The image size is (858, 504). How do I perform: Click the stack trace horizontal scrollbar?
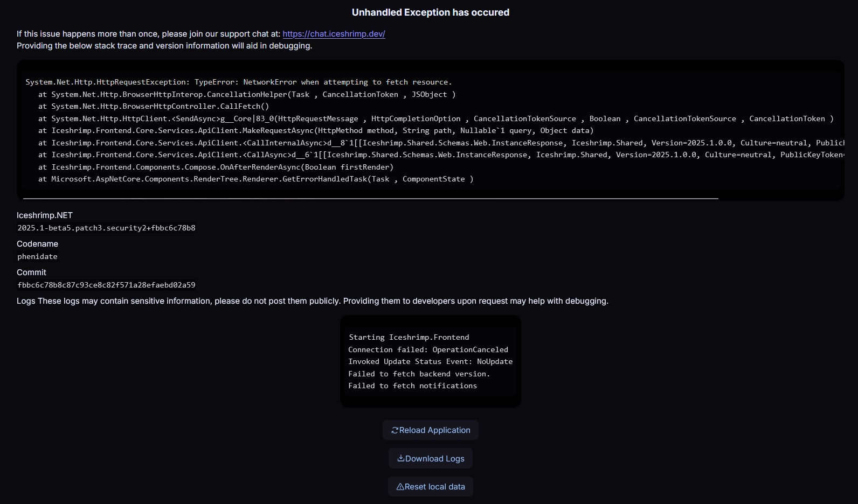tap(371, 198)
